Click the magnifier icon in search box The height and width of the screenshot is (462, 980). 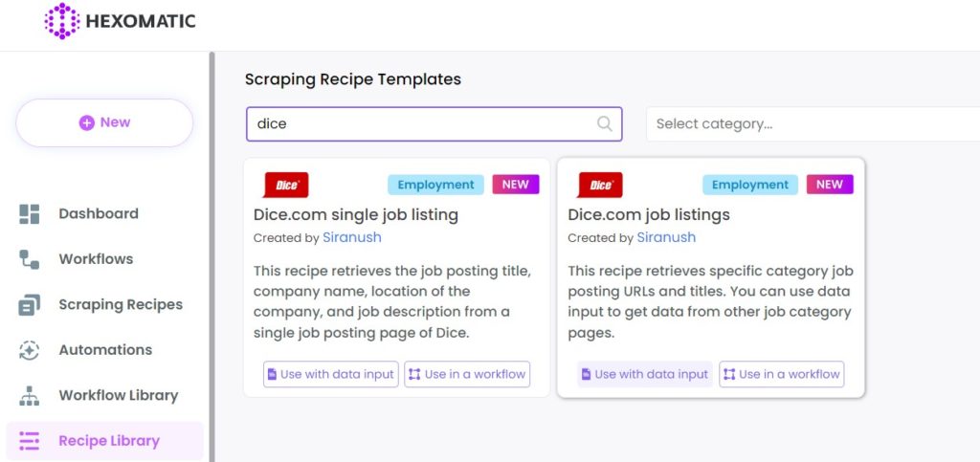click(x=605, y=123)
